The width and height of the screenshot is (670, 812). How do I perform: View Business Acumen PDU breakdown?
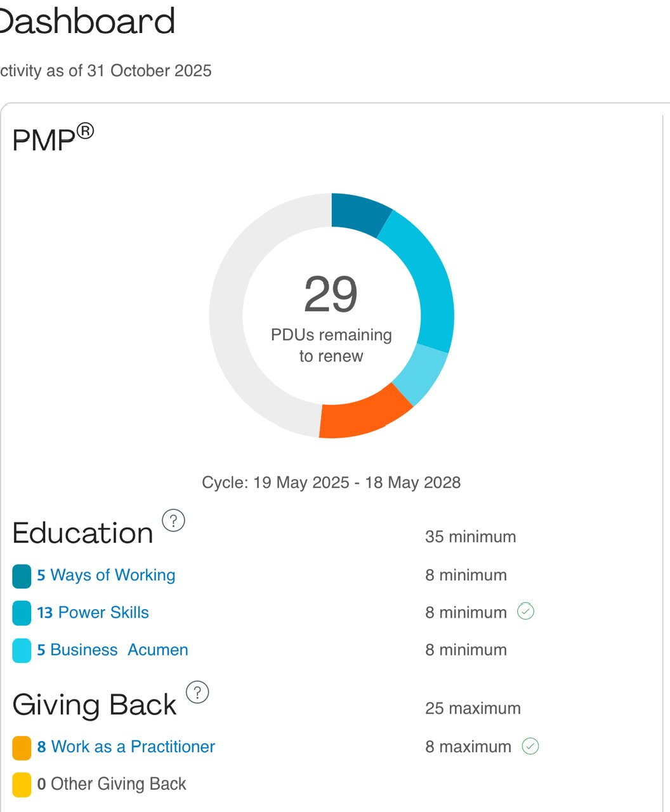[x=112, y=650]
